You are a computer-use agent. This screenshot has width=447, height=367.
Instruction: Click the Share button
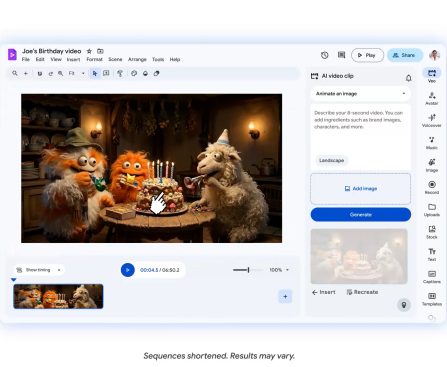(x=405, y=55)
